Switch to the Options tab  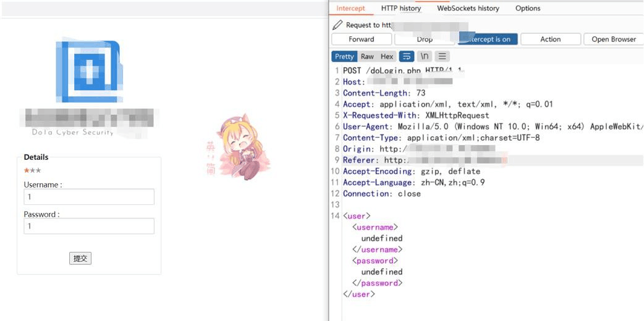528,8
